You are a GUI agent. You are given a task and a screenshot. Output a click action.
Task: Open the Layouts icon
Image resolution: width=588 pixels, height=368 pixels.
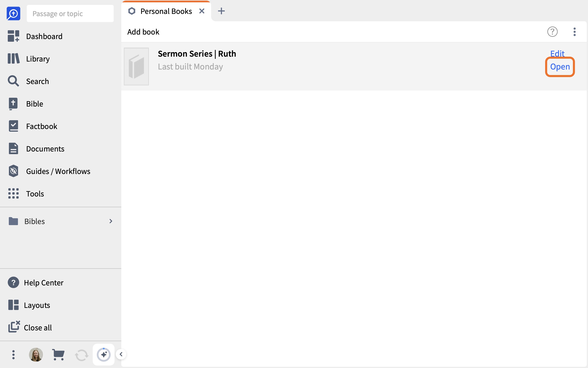pos(13,305)
